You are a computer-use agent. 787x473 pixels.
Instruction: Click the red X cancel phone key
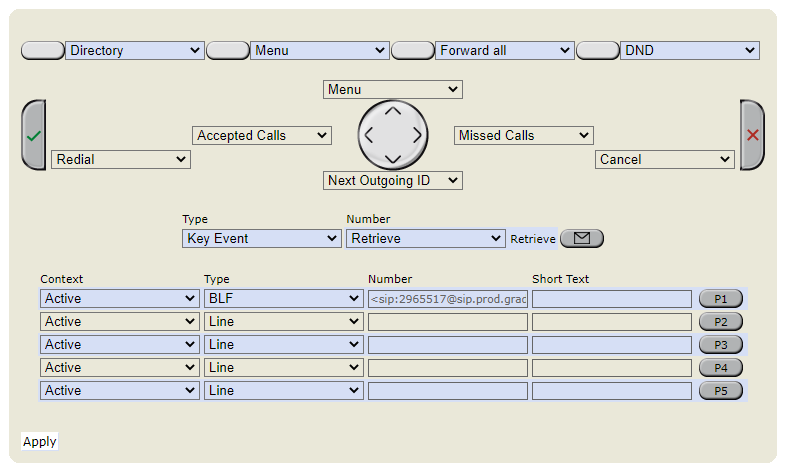(752, 135)
